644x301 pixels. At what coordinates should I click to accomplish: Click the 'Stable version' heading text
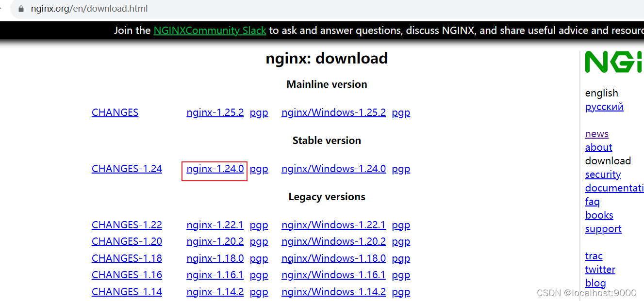pos(327,141)
